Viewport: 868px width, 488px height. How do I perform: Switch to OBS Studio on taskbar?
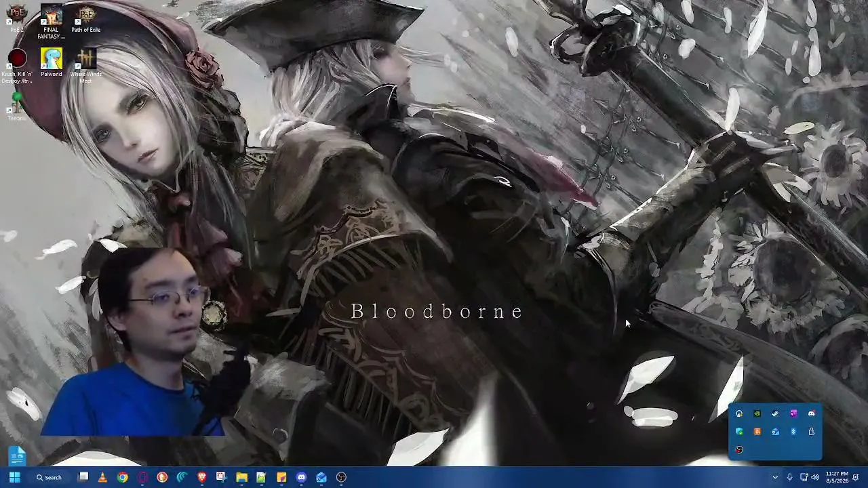(341, 477)
